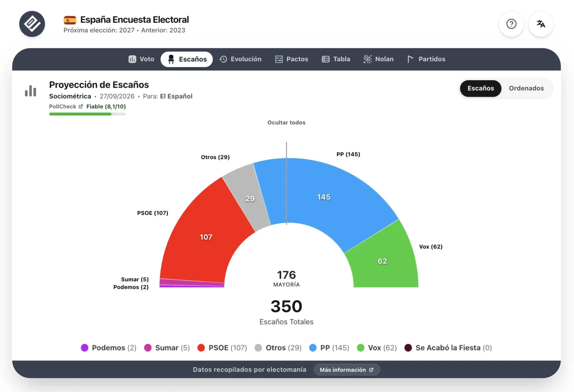Click the electomanía logo icon
574x392 pixels.
point(32,24)
